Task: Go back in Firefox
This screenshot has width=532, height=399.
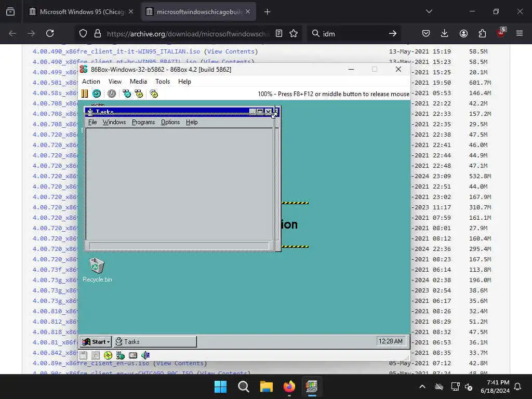Action: click(12, 33)
